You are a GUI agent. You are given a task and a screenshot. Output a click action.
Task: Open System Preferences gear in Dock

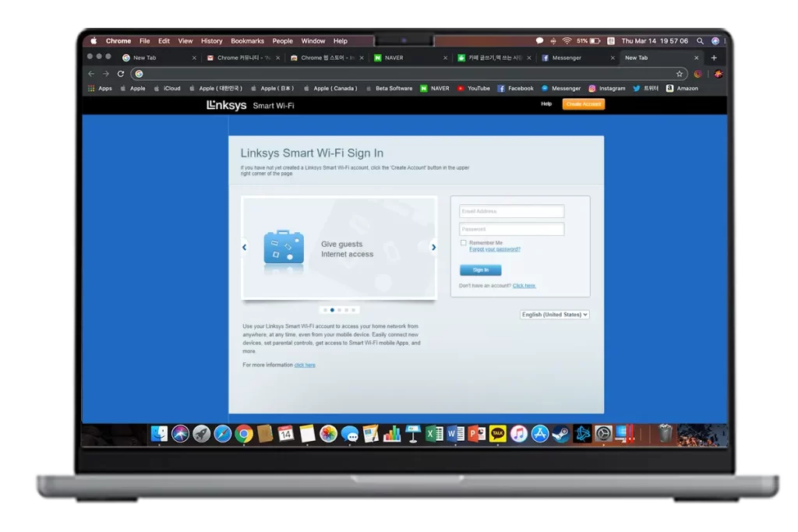[x=604, y=434]
